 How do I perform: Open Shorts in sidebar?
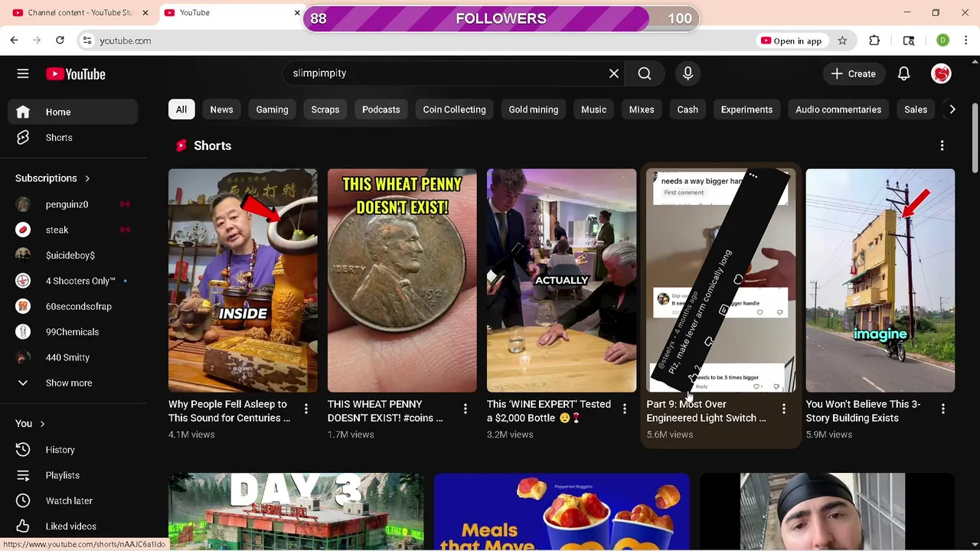[x=73, y=138]
